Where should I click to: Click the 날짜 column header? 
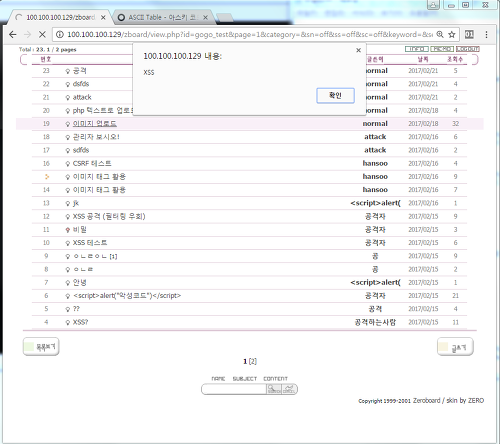pos(423,59)
